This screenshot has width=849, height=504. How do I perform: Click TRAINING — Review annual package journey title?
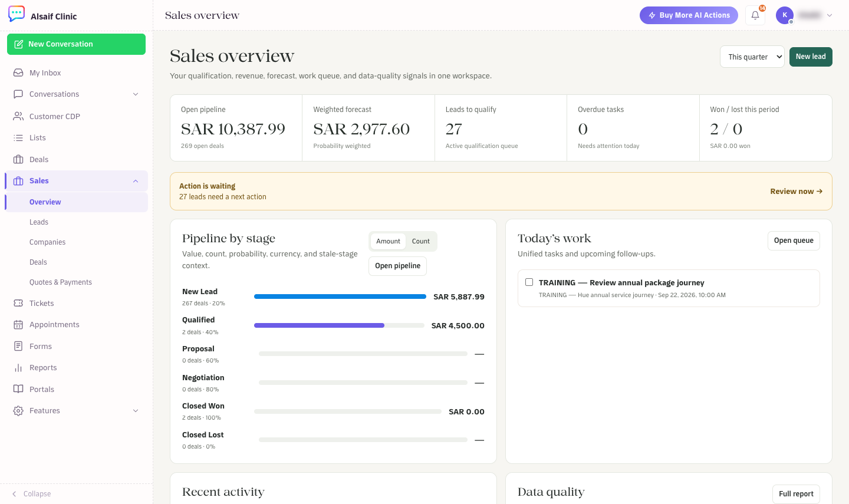pos(621,283)
